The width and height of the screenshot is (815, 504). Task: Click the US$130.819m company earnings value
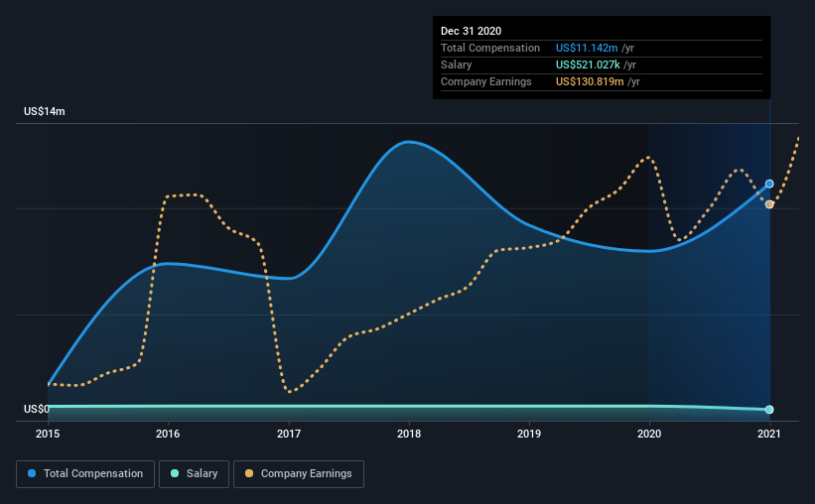[x=590, y=81]
